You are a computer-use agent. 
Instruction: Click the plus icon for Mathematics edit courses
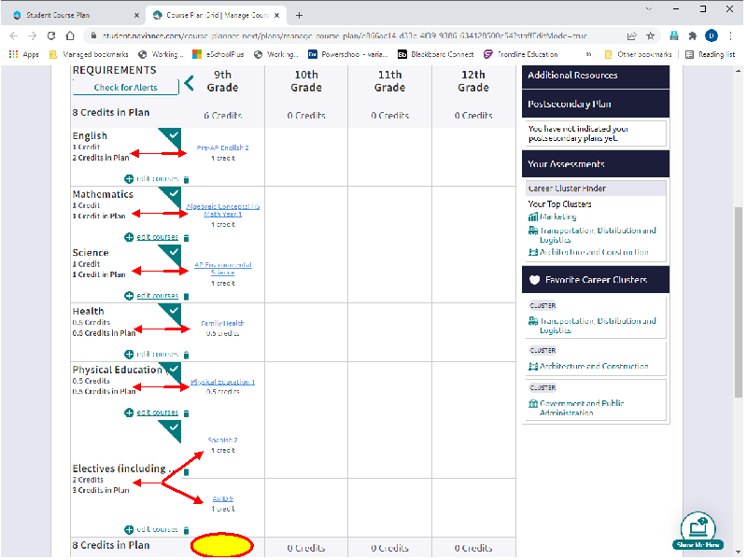click(129, 237)
